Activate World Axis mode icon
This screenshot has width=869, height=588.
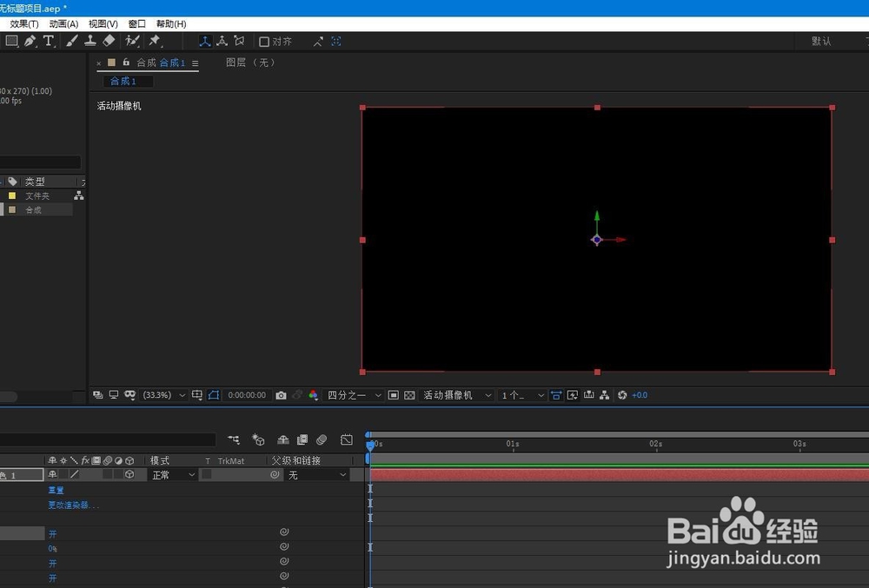222,41
